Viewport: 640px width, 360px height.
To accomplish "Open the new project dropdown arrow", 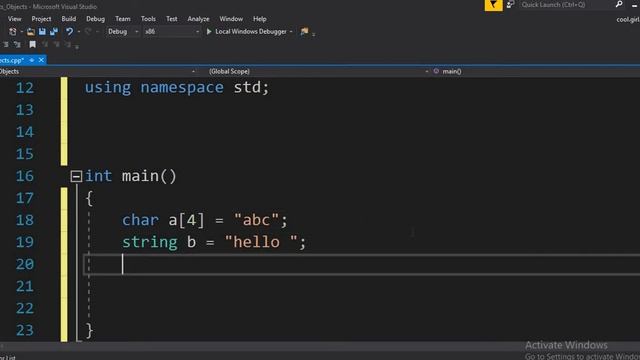I will coord(21,31).
